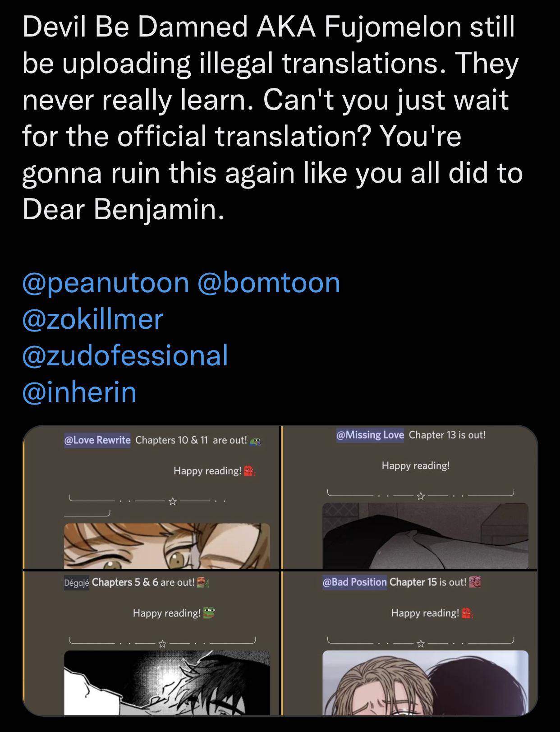
Task: Click red emoji beside Love Rewrite 'Happy reading!'
Action: 249,471
